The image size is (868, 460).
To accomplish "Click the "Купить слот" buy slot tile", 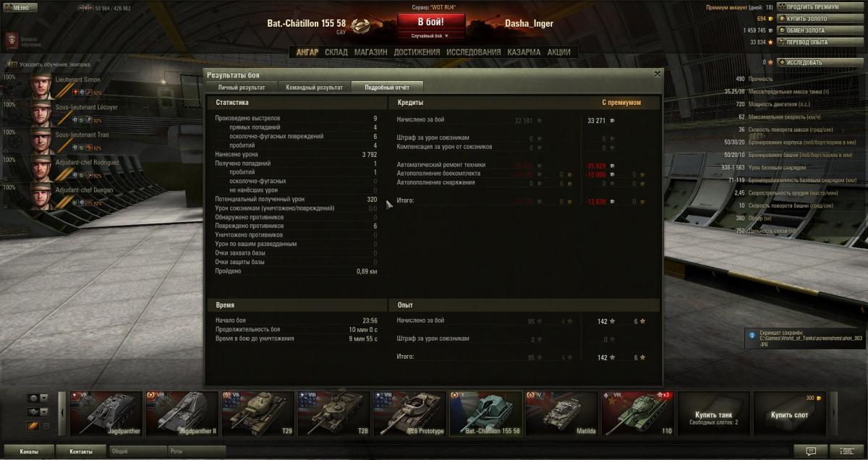I will click(788, 414).
